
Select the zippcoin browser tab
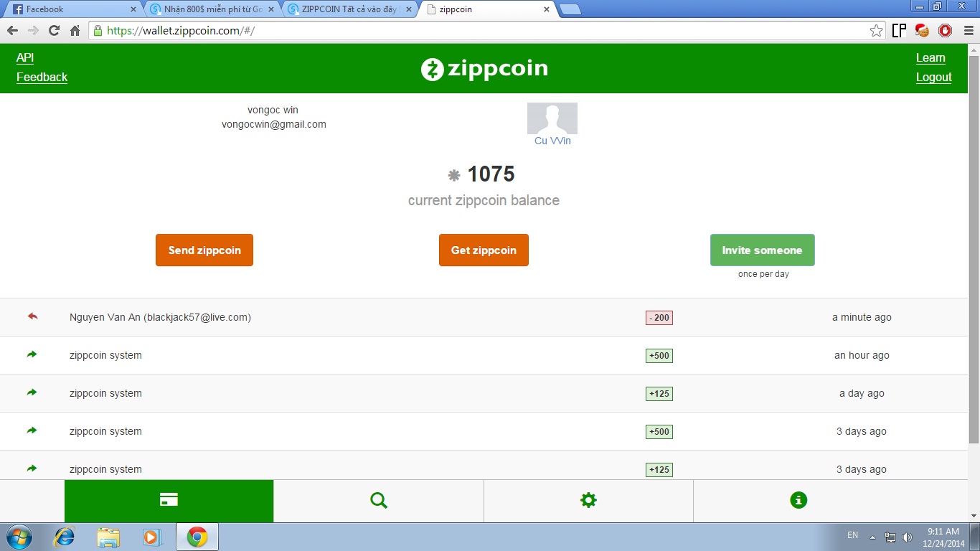coord(489,9)
